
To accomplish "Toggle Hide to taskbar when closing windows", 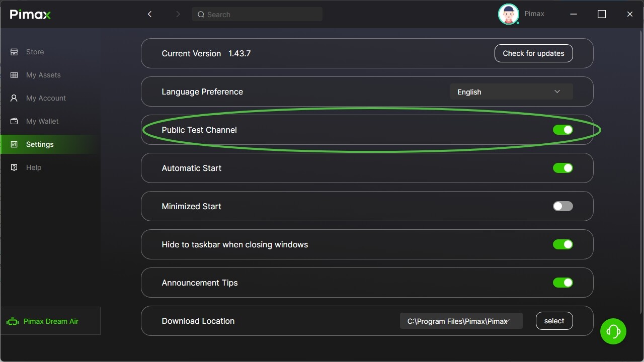I will coord(562,244).
